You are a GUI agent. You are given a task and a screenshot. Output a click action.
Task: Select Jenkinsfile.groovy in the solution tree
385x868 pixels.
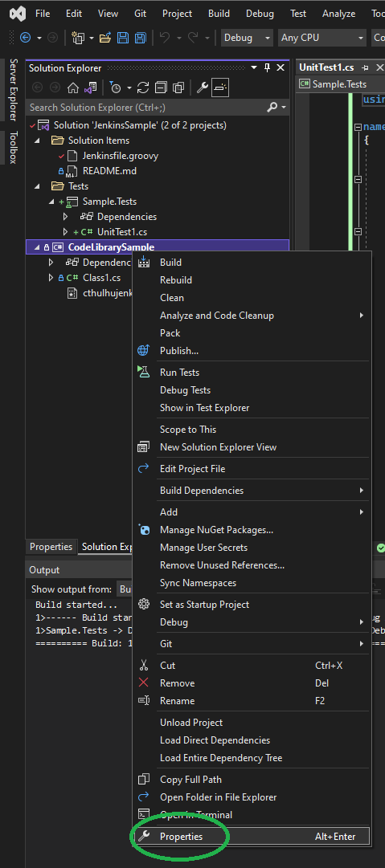coord(121,156)
